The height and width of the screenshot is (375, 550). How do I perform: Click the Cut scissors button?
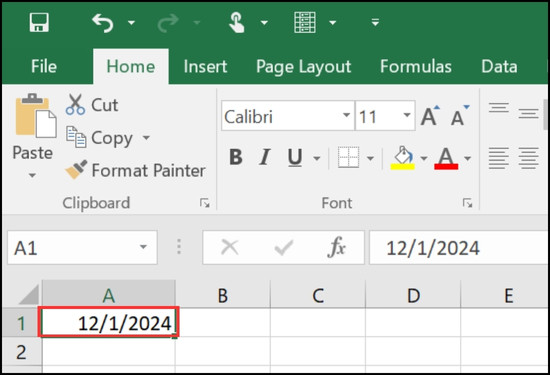coord(92,105)
